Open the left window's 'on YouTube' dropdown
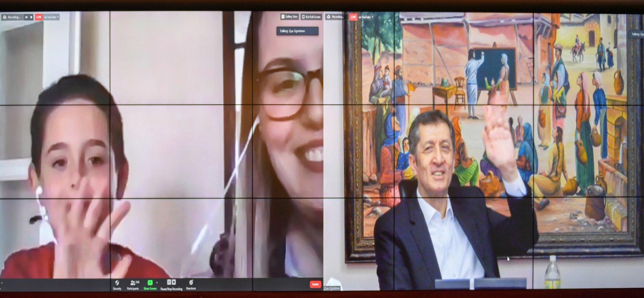This screenshot has height=298, width=644. (51, 17)
